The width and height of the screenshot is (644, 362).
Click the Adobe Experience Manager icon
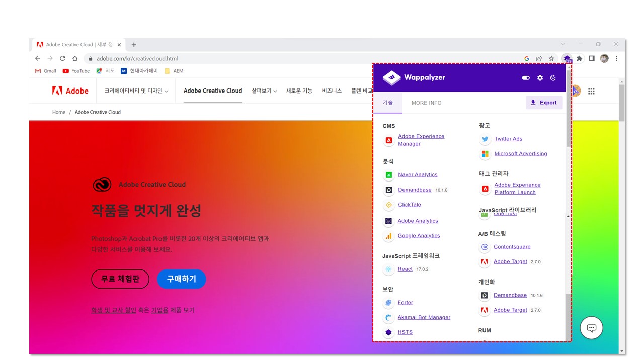(388, 140)
